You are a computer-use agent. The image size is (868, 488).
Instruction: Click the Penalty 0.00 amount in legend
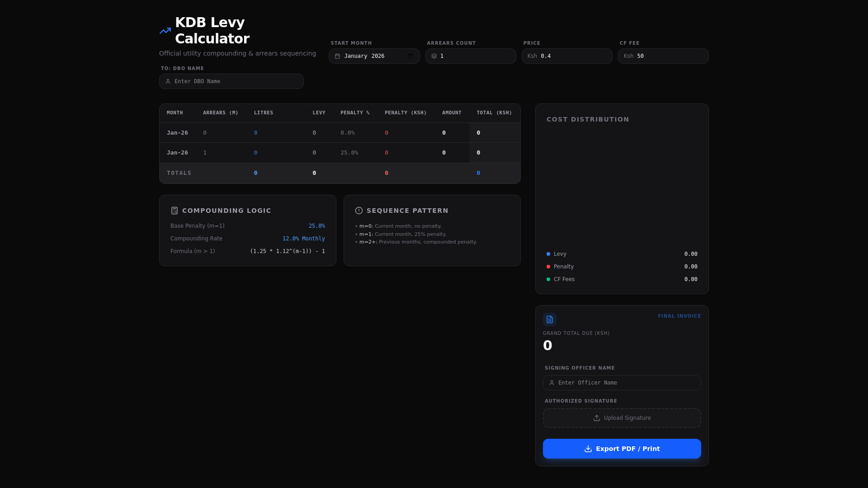(x=691, y=267)
